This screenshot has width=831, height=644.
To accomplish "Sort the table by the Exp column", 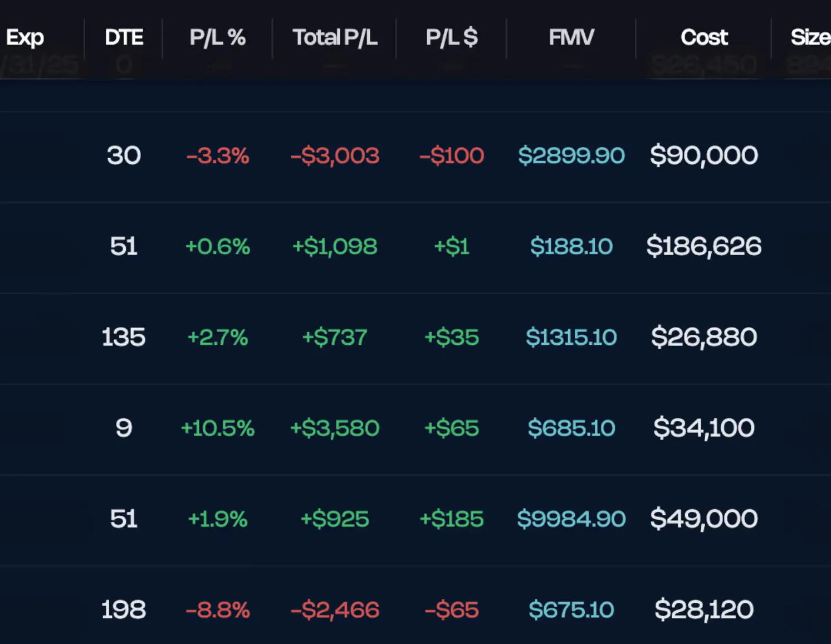I will [x=25, y=37].
